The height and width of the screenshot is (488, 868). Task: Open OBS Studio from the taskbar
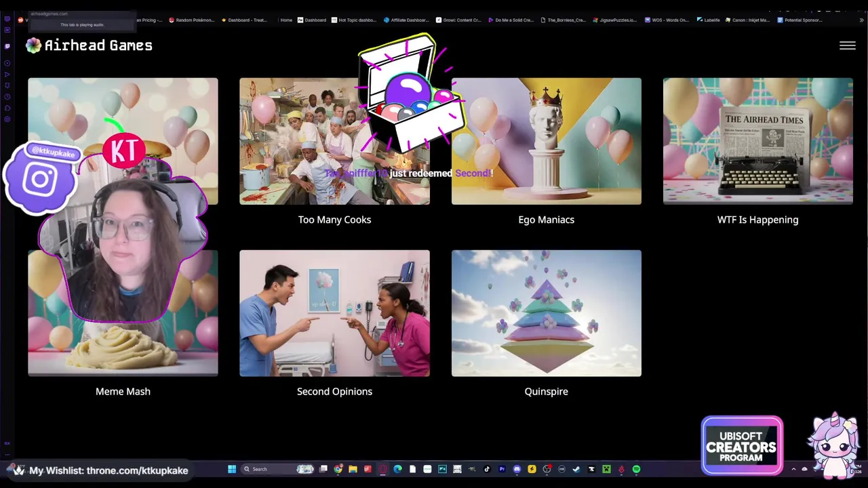pyautogui.click(x=547, y=469)
